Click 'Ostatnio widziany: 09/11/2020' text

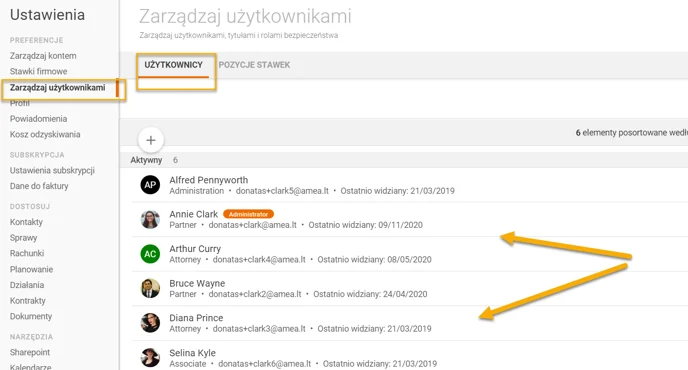point(366,225)
